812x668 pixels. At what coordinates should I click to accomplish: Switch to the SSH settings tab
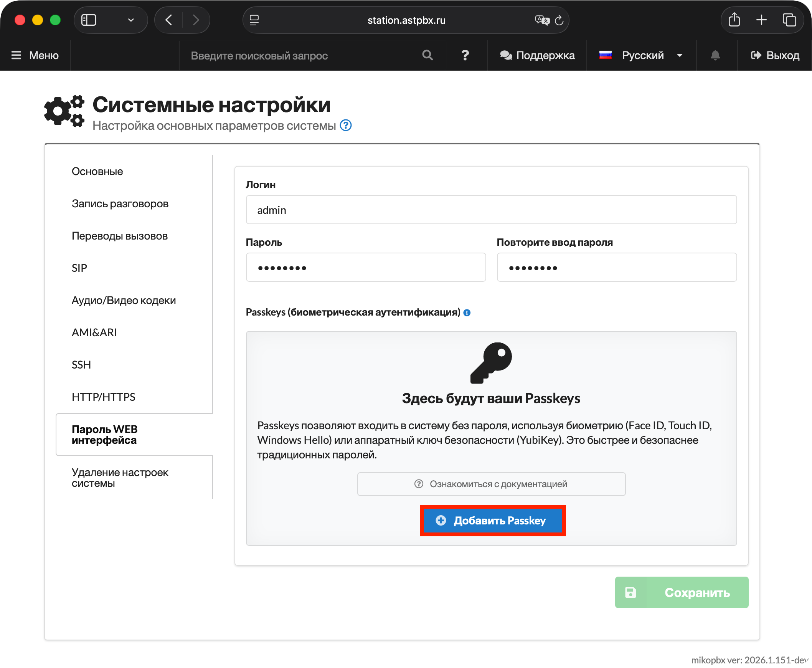click(81, 364)
